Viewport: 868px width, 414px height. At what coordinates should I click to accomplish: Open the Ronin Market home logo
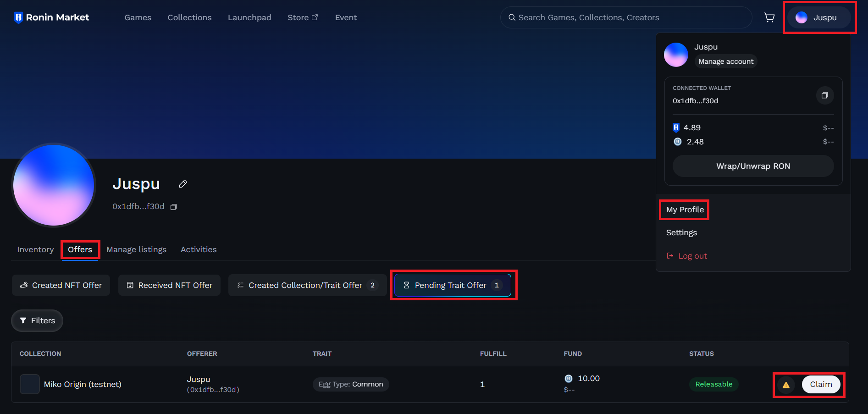[x=52, y=17]
